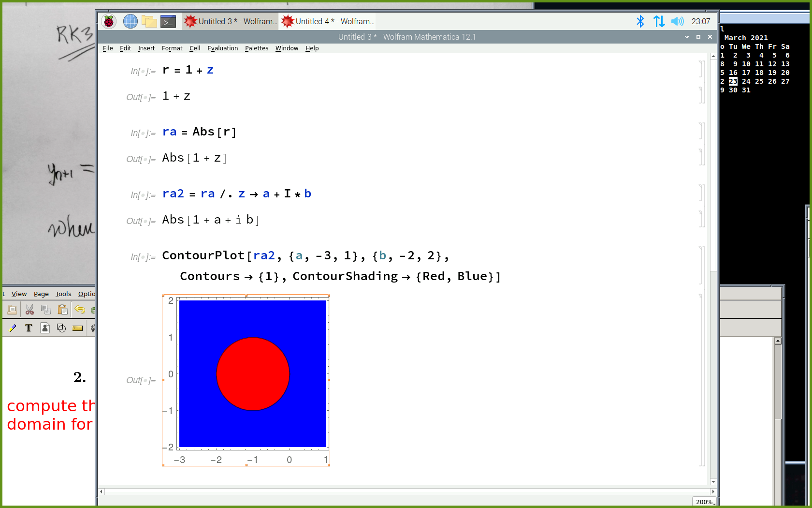Launch the web browser globe icon
The width and height of the screenshot is (812, 508).
pyautogui.click(x=130, y=21)
